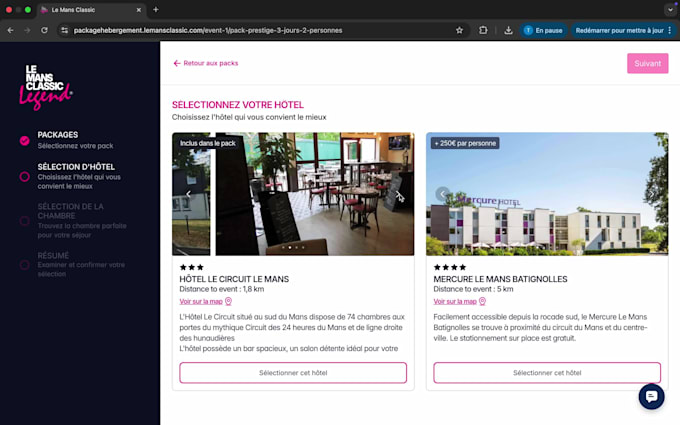Open Voir sur la map for Hôtel Le Circuit

201,301
